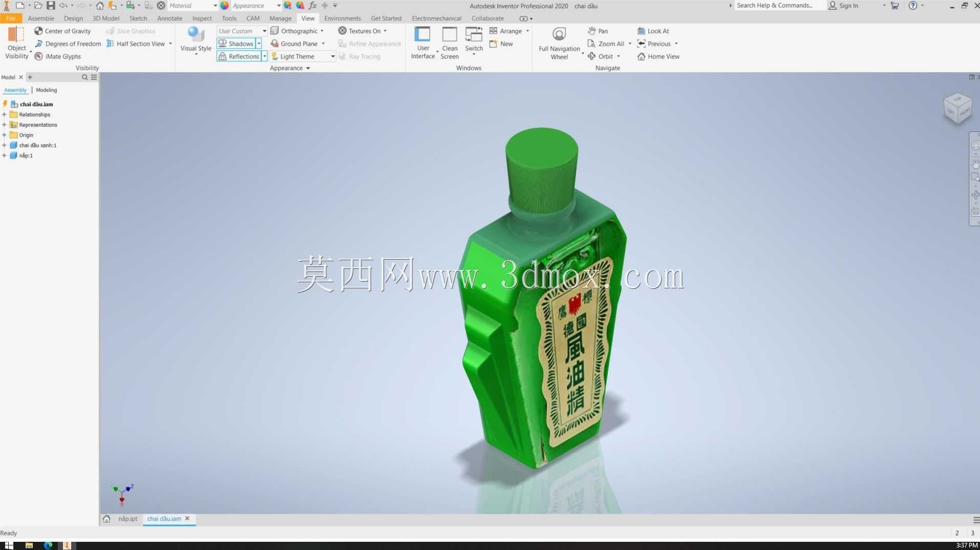Activate Half Section View

[135, 44]
